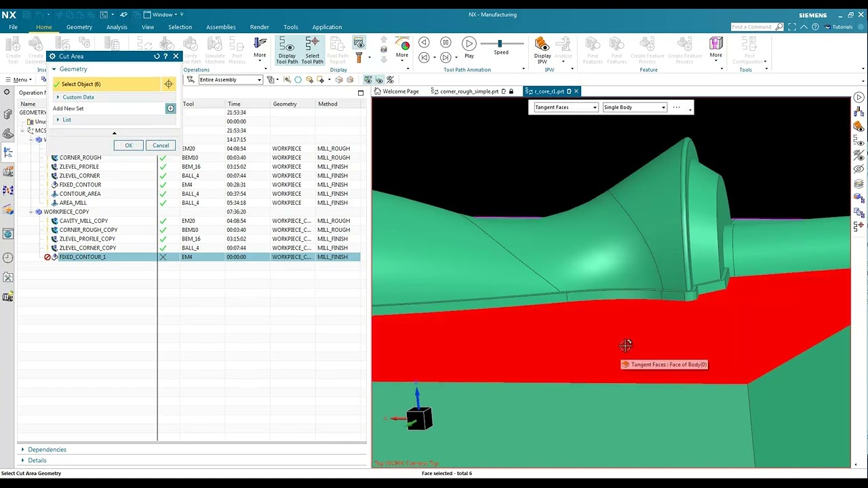
Task: Open the More gallery under Feature group
Action: coord(716,49)
